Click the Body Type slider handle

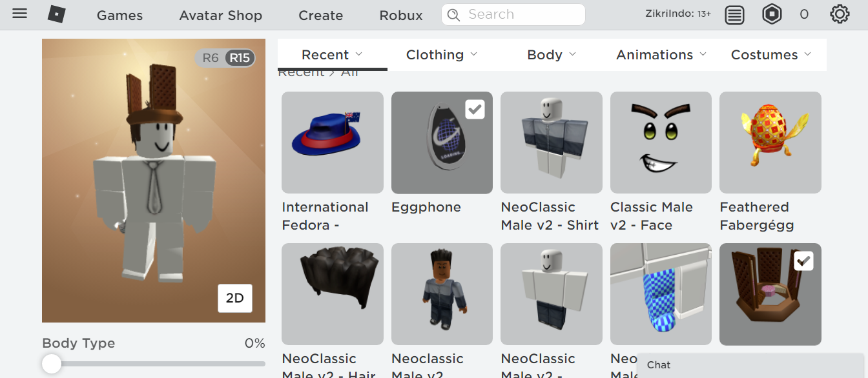52,364
